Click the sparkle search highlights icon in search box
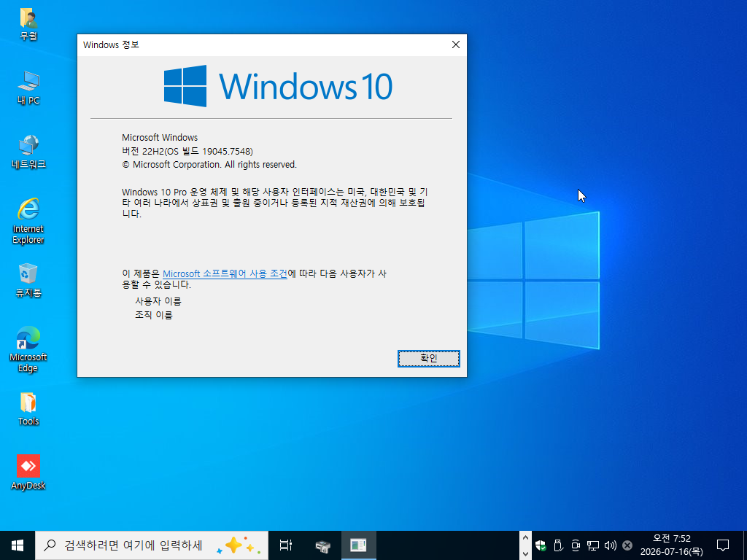The height and width of the screenshot is (560, 747). click(x=239, y=545)
